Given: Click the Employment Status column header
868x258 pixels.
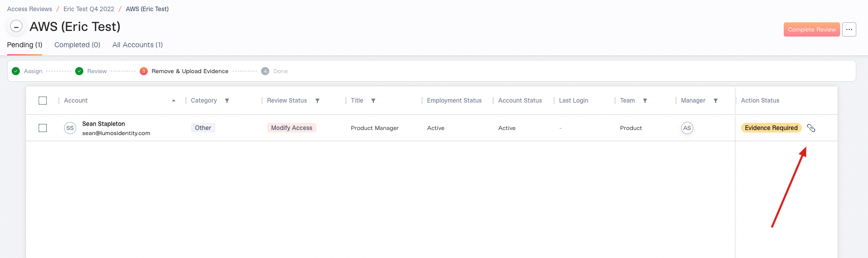Looking at the screenshot, I should (454, 101).
